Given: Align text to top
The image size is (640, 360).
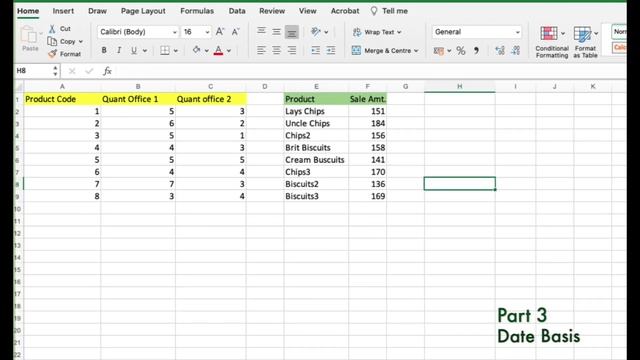Looking at the screenshot, I should point(261,32).
